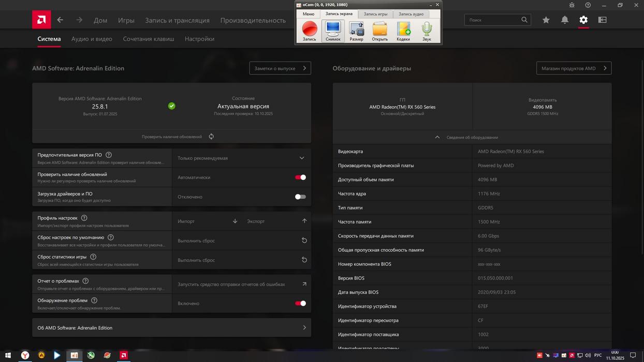The height and width of the screenshot is (362, 644).
Task: Open notifications bell icon
Action: tap(565, 20)
